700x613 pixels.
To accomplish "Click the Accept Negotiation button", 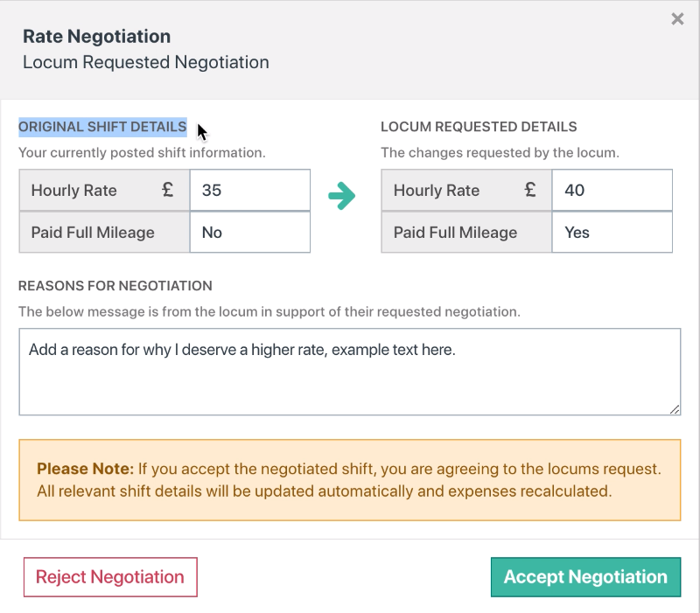I will click(585, 577).
